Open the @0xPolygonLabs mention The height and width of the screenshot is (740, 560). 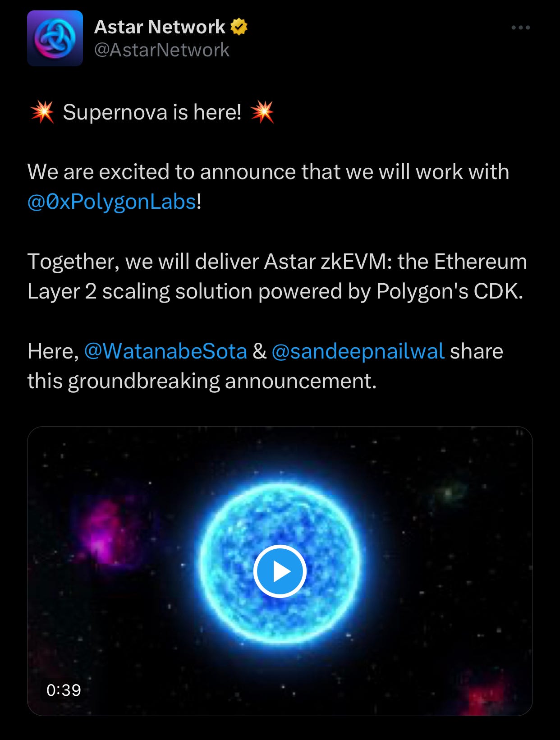pos(112,201)
